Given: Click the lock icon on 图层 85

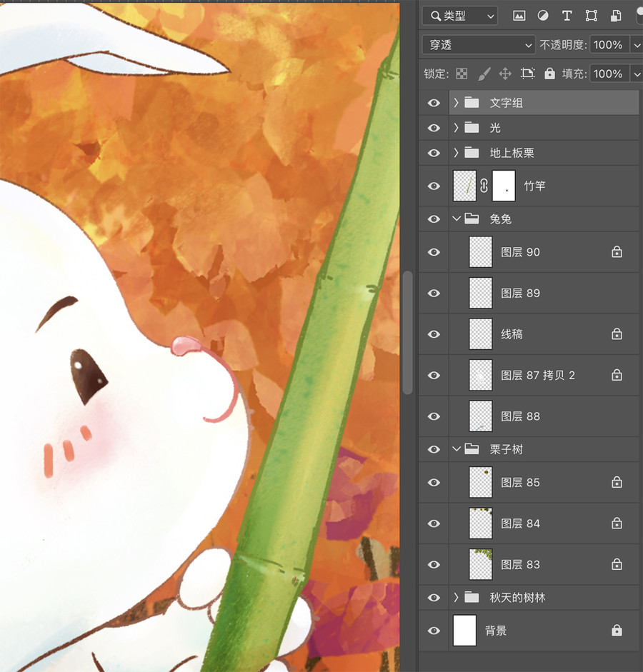Looking at the screenshot, I should 617,482.
